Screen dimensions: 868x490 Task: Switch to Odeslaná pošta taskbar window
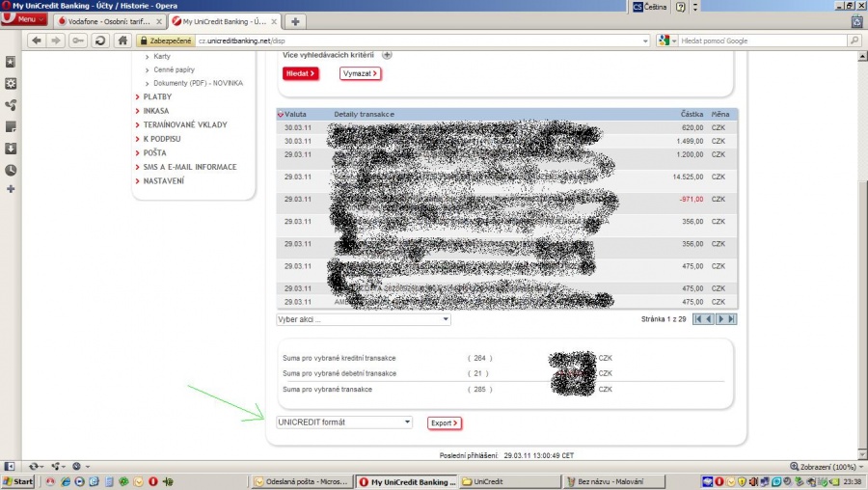coord(302,481)
